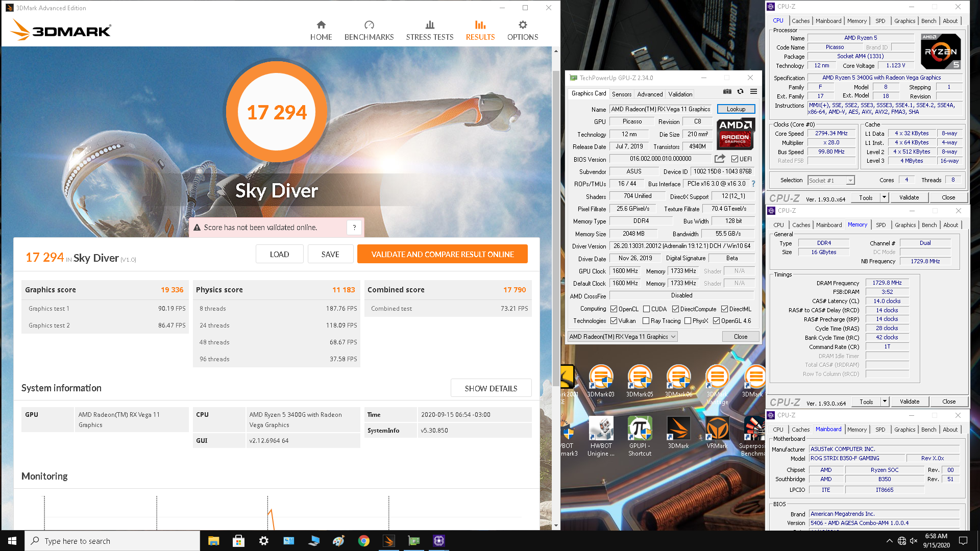Open HWBOT Unigine desktop shortcut
Screen dimensions: 980x551
pos(601,436)
